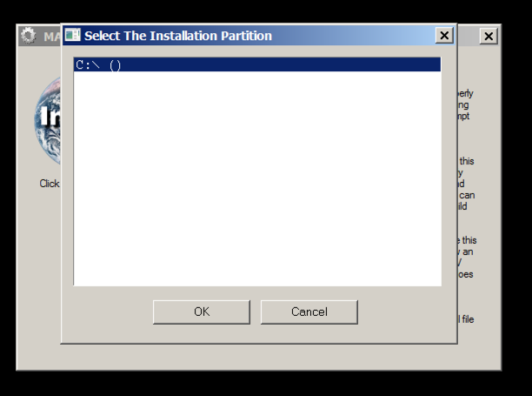Click the "can" text in the background window
Viewport: 532px width, 396px height.
pyautogui.click(x=467, y=195)
